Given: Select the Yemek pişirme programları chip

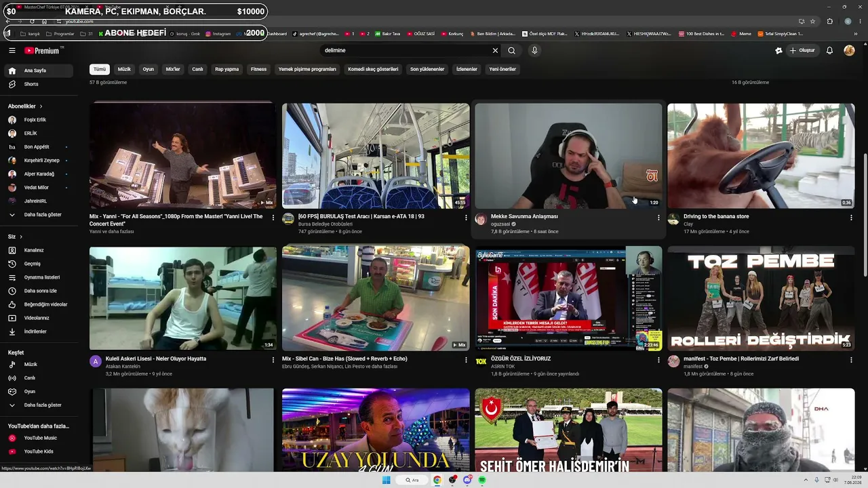Looking at the screenshot, I should click(x=307, y=69).
